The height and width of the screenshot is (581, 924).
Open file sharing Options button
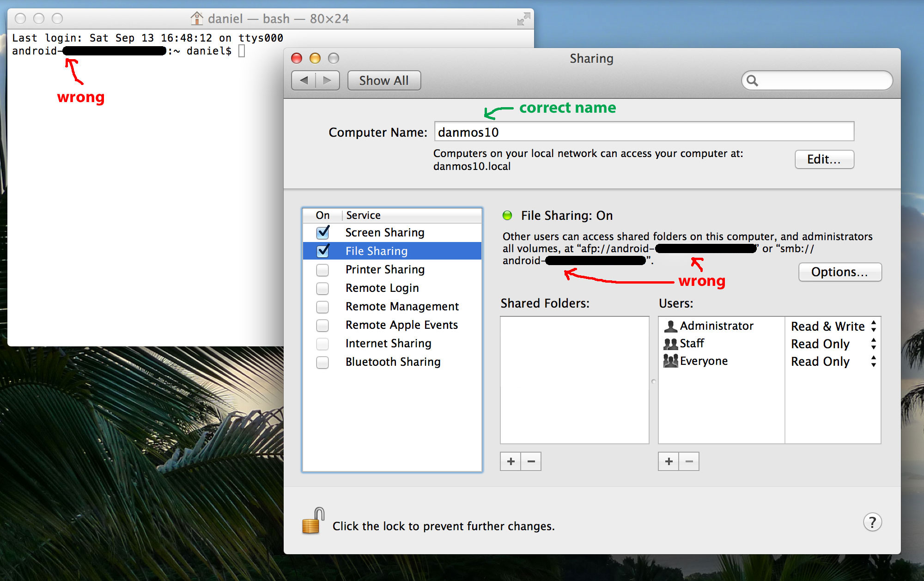click(839, 272)
